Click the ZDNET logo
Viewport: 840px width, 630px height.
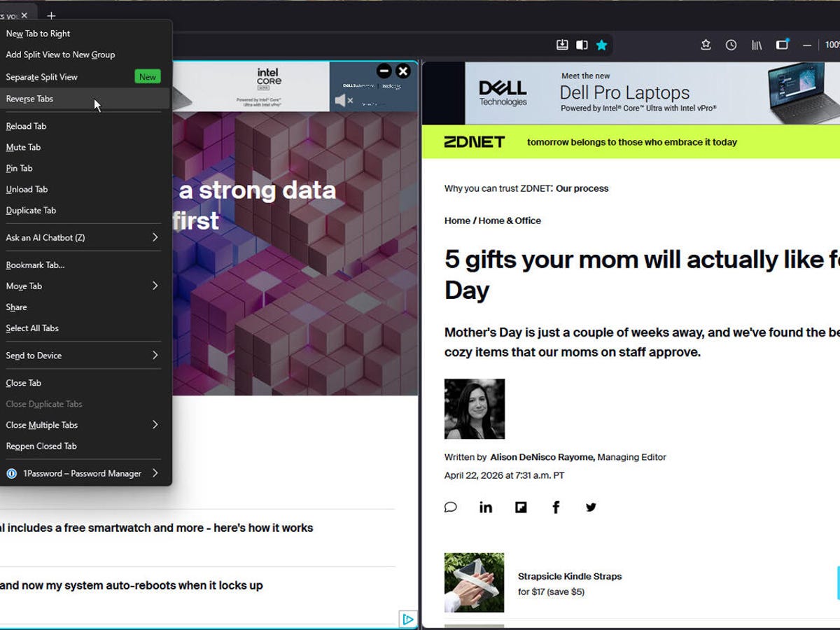coord(475,142)
